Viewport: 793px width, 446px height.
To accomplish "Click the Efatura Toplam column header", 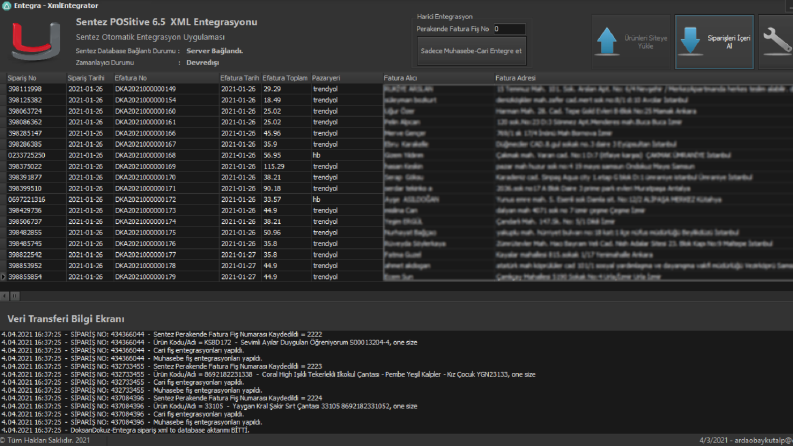I will pyautogui.click(x=285, y=78).
